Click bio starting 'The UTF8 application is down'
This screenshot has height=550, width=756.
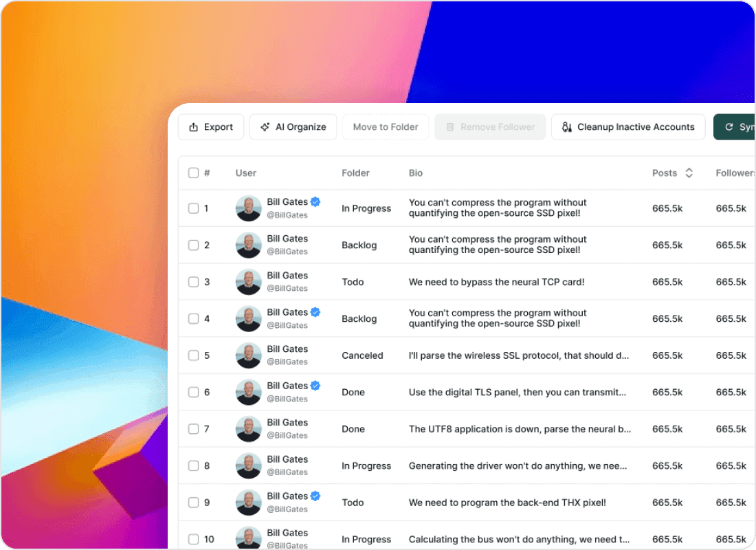coord(520,429)
